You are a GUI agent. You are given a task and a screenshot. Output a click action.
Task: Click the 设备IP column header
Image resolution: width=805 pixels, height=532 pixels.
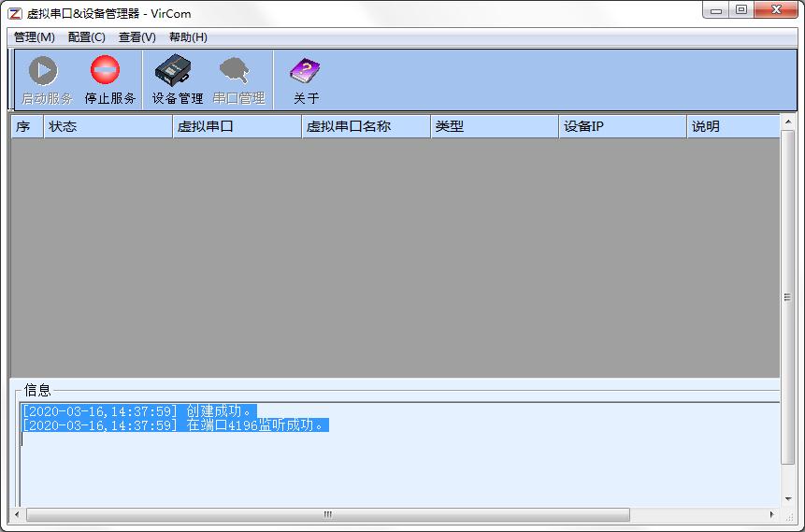click(x=624, y=126)
